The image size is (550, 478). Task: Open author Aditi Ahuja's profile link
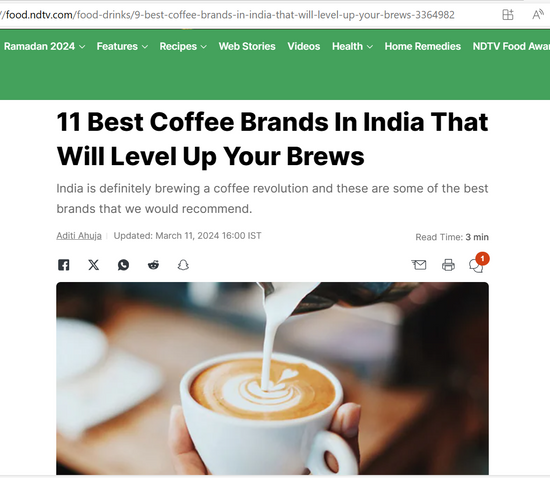pyautogui.click(x=79, y=236)
